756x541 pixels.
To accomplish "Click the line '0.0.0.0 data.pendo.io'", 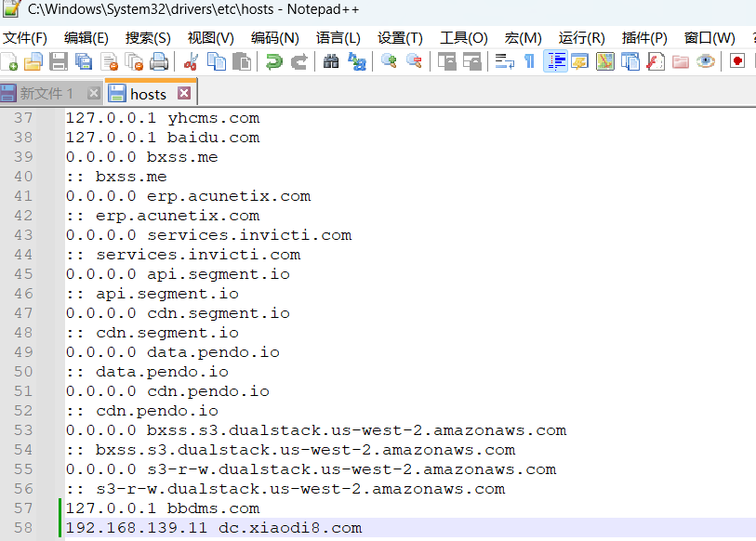I will click(x=173, y=352).
